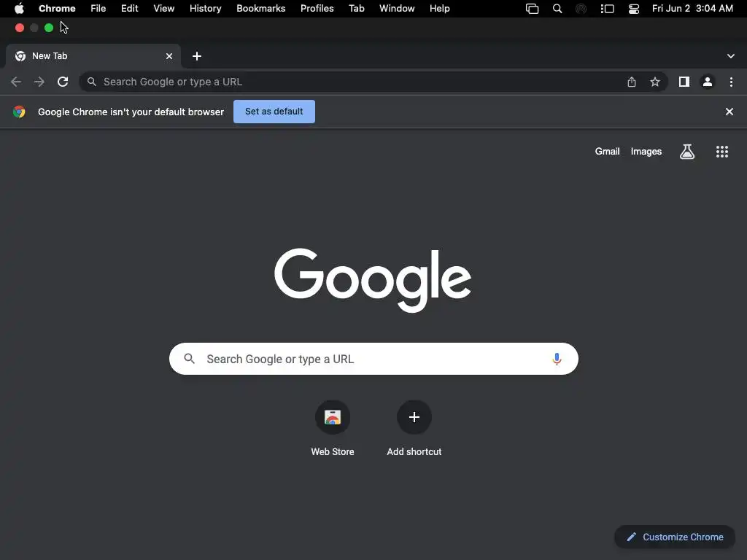Open the Bookmarks menu

tap(260, 9)
